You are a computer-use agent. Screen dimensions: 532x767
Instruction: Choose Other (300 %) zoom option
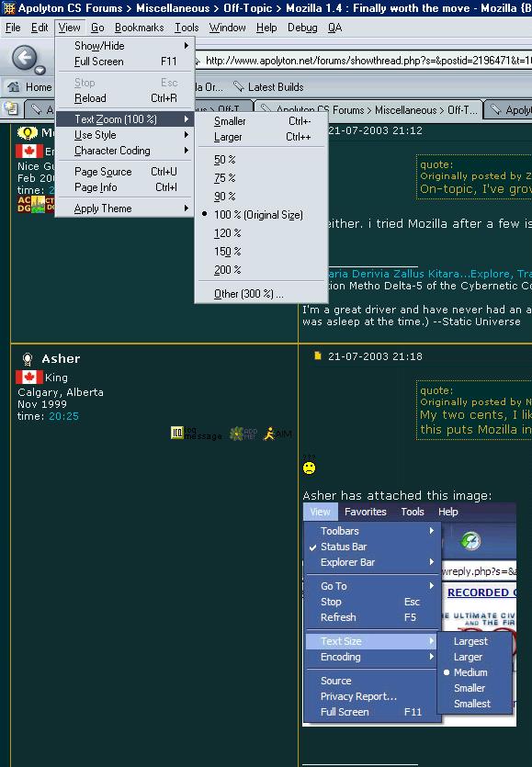pos(261,294)
